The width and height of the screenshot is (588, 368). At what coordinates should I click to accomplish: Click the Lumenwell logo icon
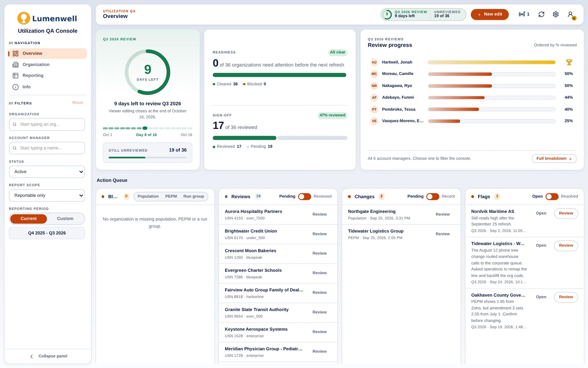(24, 18)
